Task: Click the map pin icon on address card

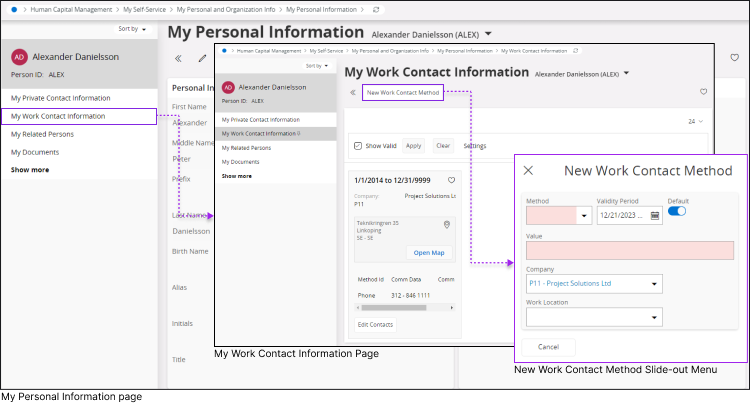Action: (447, 224)
